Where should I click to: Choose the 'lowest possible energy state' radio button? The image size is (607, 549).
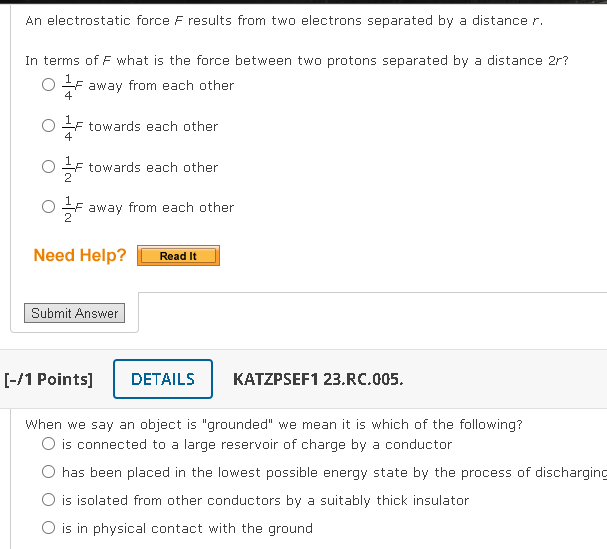pos(48,472)
